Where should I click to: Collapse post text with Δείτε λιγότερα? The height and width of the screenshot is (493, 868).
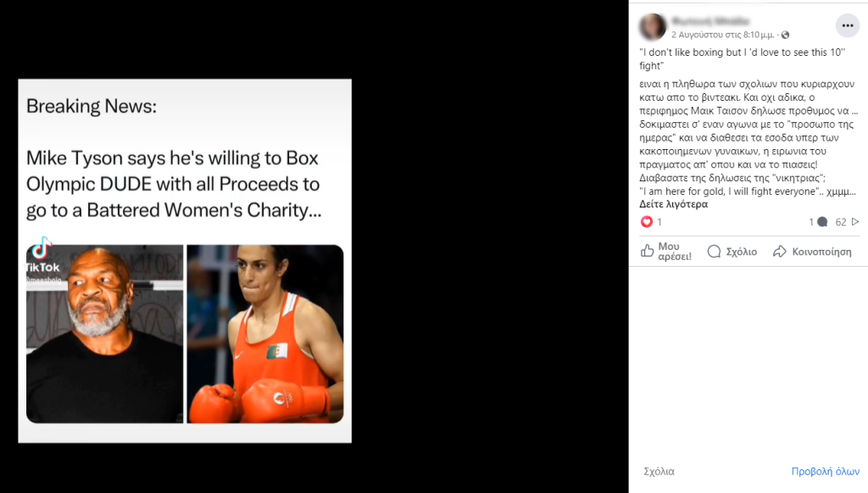click(x=673, y=204)
